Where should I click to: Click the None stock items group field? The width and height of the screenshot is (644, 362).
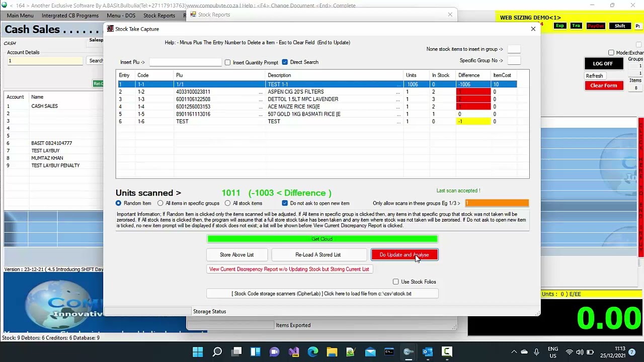point(514,49)
